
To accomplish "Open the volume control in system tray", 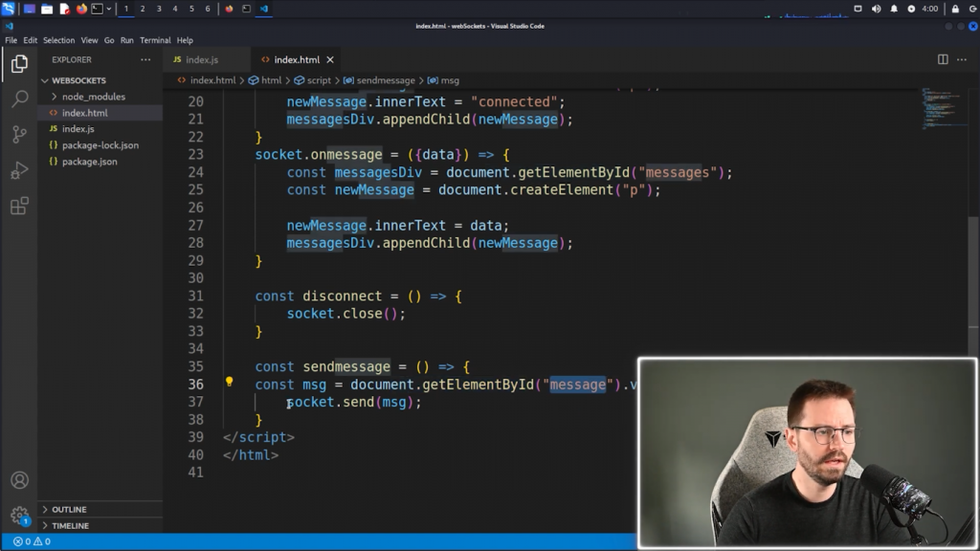I will 877,9.
